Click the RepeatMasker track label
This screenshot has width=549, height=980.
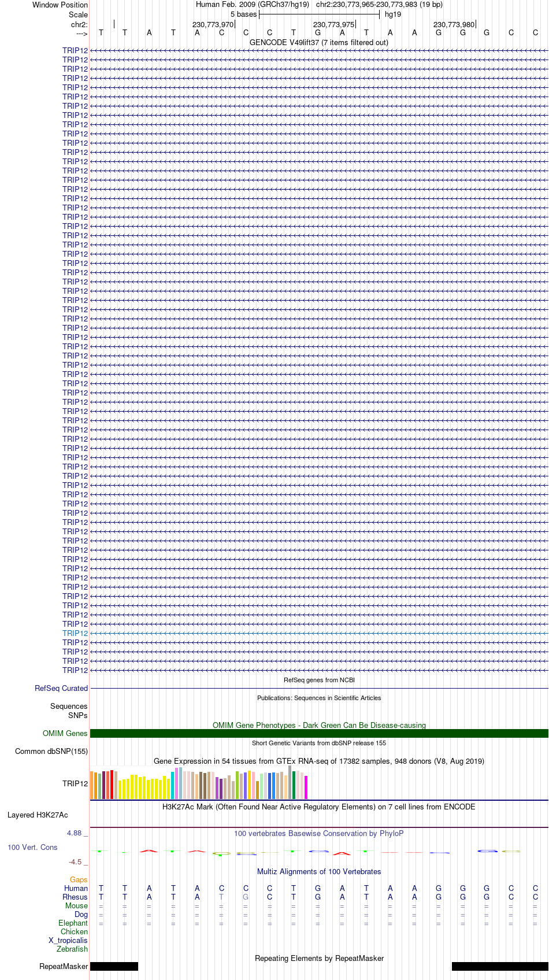coord(64,966)
